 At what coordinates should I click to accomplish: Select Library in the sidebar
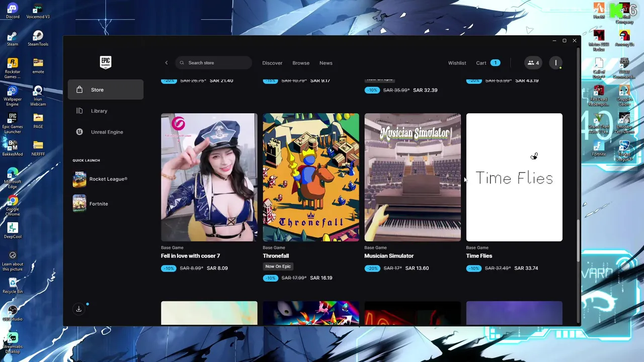click(106, 111)
